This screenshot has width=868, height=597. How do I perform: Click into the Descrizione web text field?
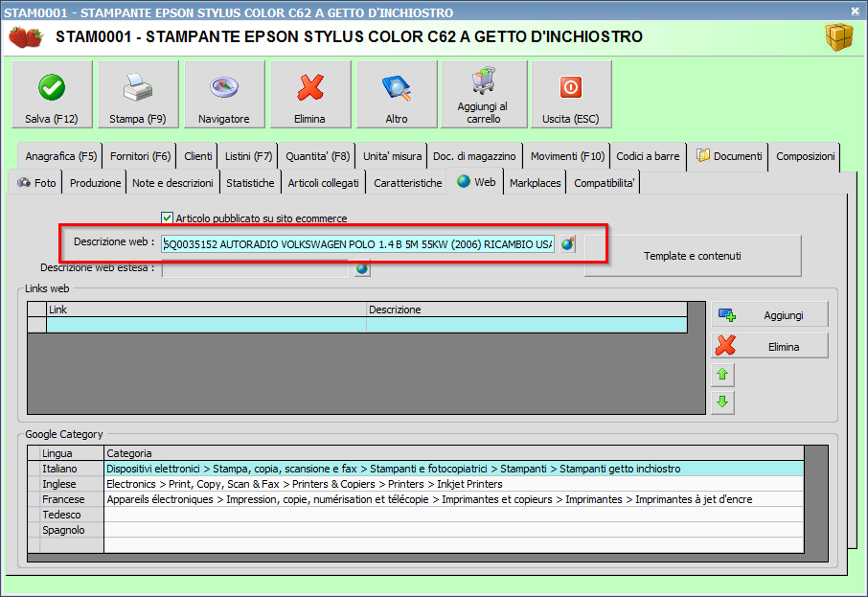tap(357, 244)
